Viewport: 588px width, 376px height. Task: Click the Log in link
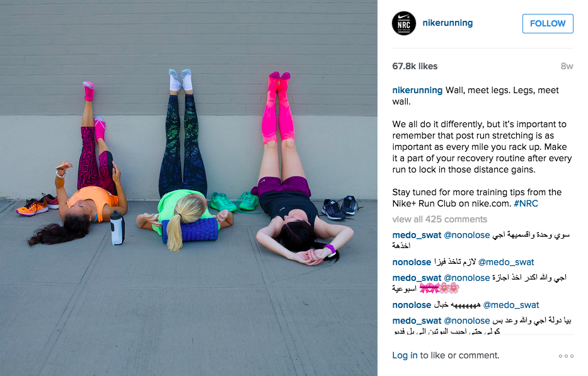405,355
